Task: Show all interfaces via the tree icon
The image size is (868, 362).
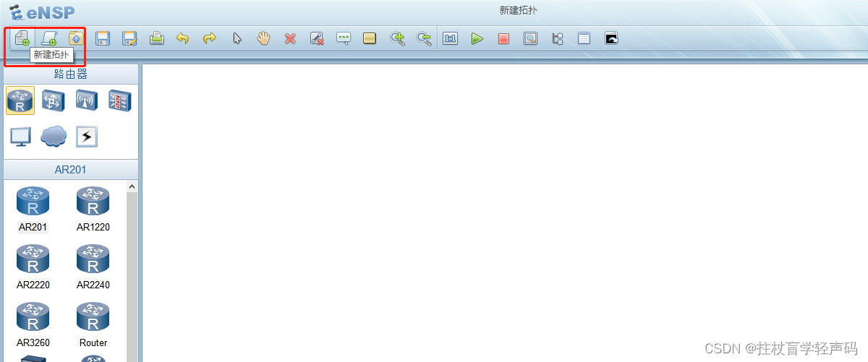Action: point(558,38)
